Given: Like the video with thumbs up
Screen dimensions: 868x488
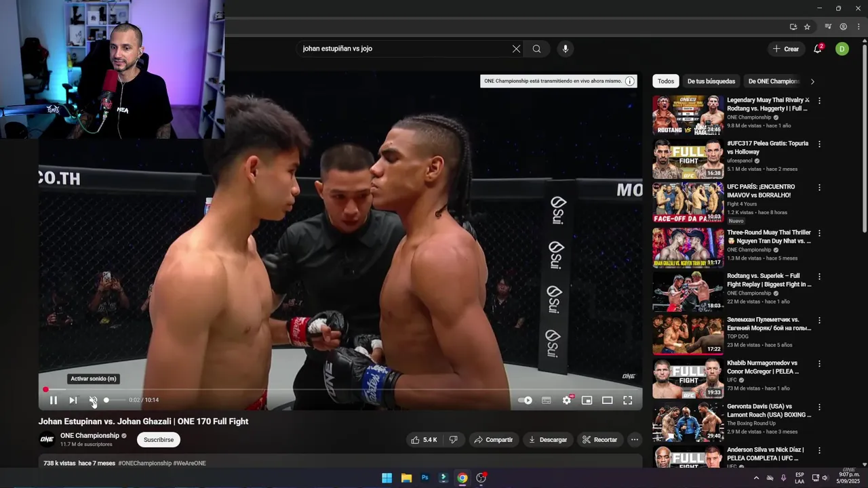Looking at the screenshot, I should click(424, 440).
